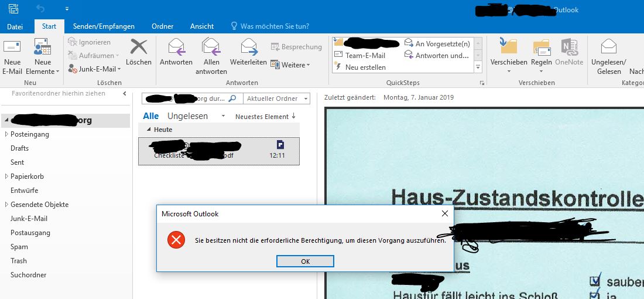Sort by Neuestes Element
Image resolution: width=644 pixels, height=299 pixels.
(x=265, y=117)
